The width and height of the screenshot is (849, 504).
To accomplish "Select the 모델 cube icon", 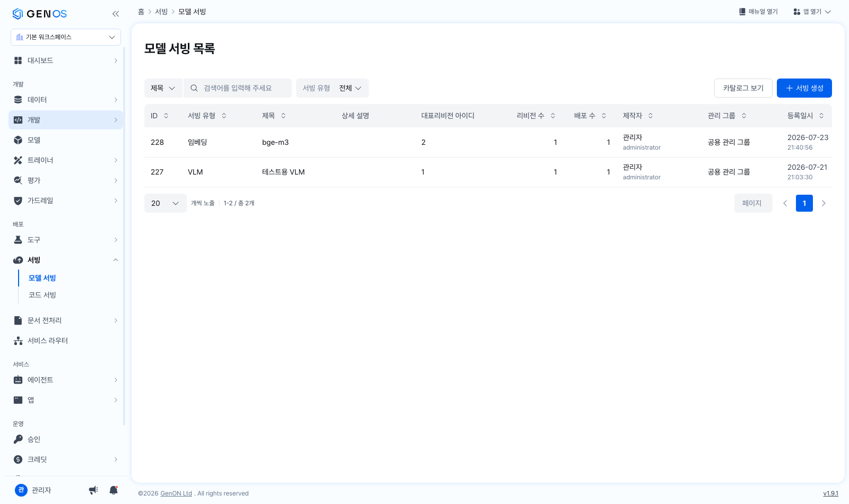I will (18, 140).
